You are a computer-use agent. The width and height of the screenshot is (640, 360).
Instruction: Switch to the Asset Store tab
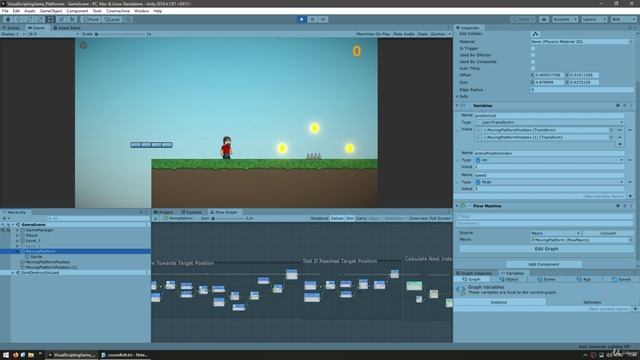[x=67, y=28]
